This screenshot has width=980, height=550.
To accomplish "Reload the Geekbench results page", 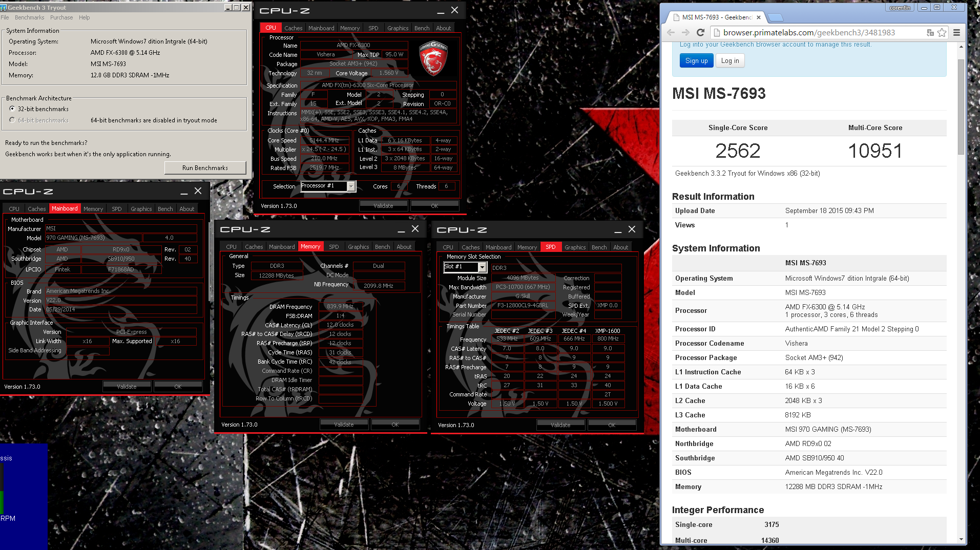I will 701,33.
